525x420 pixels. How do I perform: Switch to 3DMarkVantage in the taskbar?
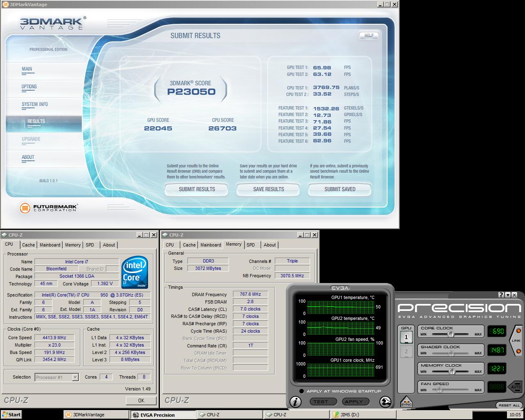[x=96, y=415]
